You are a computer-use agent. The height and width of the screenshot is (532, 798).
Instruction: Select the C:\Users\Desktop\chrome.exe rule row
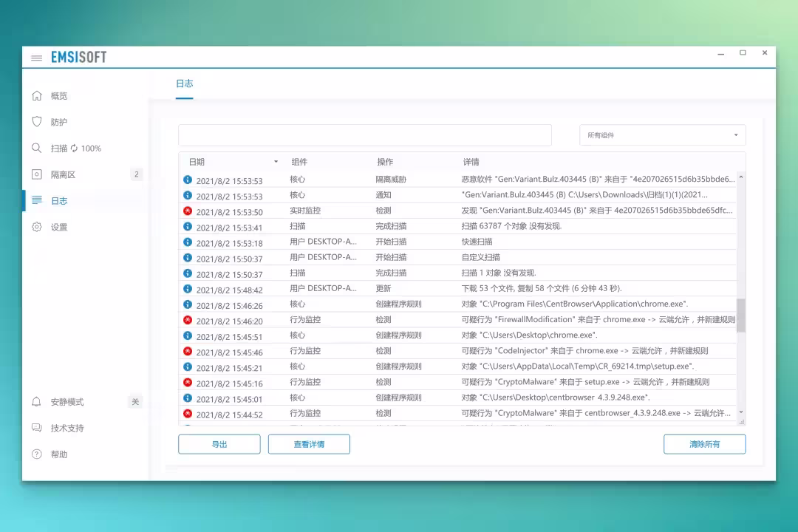pyautogui.click(x=457, y=335)
